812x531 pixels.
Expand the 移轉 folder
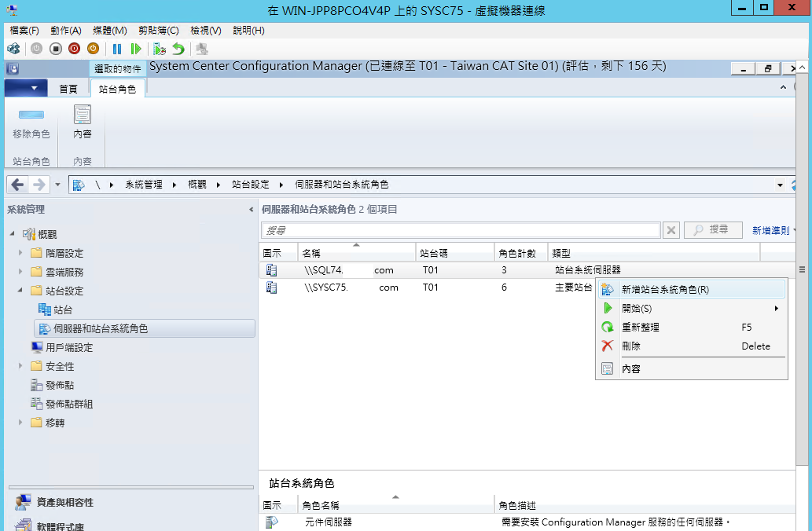20,423
